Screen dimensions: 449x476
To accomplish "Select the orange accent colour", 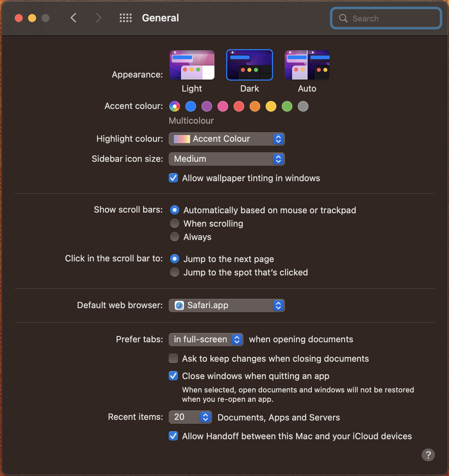I will (255, 106).
